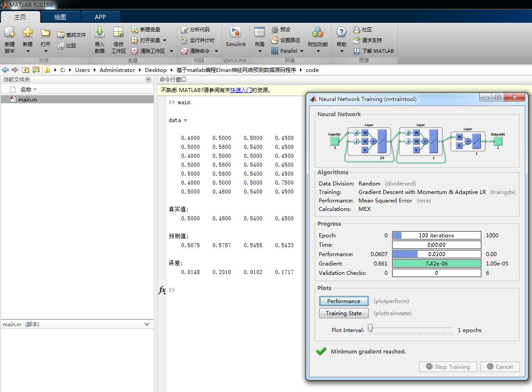Viewport: 532px width, 392px height.
Task: Expand the Clear Workspace dropdown arrow
Action: tap(171, 51)
